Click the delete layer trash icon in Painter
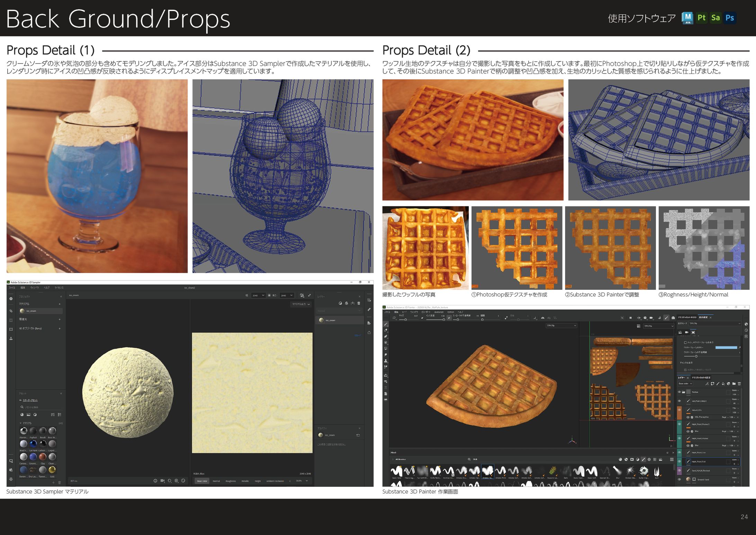This screenshot has width=756, height=535. [739, 384]
